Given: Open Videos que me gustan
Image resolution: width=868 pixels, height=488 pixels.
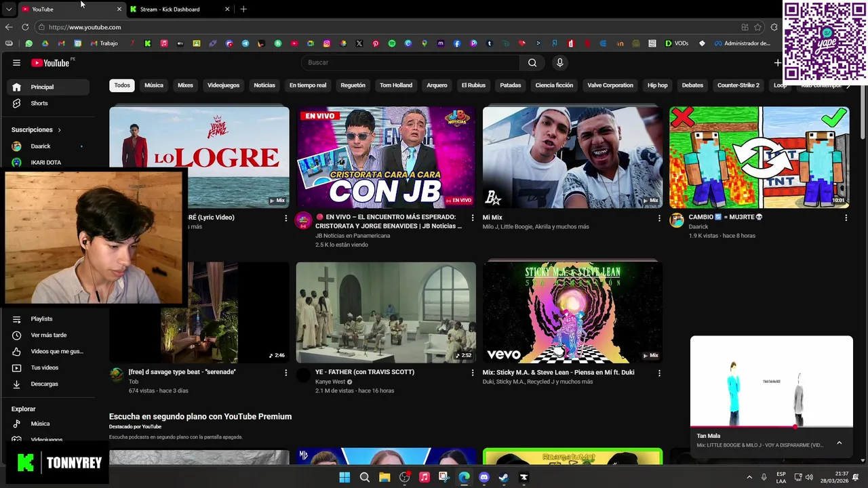Looking at the screenshot, I should tap(48, 351).
